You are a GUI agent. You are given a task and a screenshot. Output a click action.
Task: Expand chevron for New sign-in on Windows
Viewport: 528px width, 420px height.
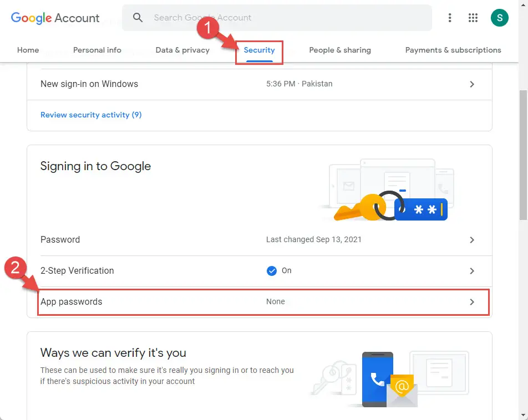point(472,84)
